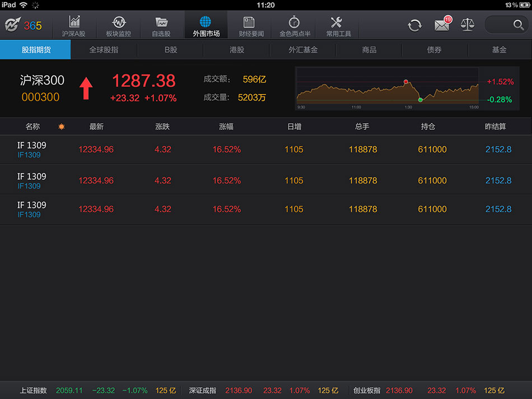Open 财经要闻 news section
The image size is (532, 399).
pos(251,26)
